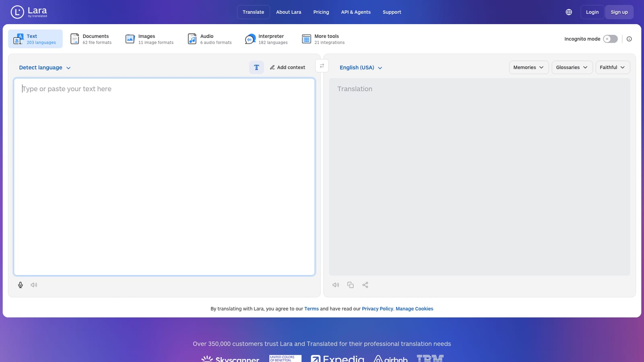The height and width of the screenshot is (362, 644).
Task: Play the translation audio
Action: tap(336, 285)
